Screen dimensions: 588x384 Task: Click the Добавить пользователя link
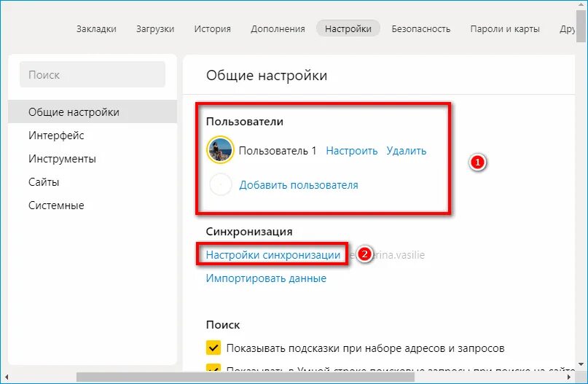[299, 185]
